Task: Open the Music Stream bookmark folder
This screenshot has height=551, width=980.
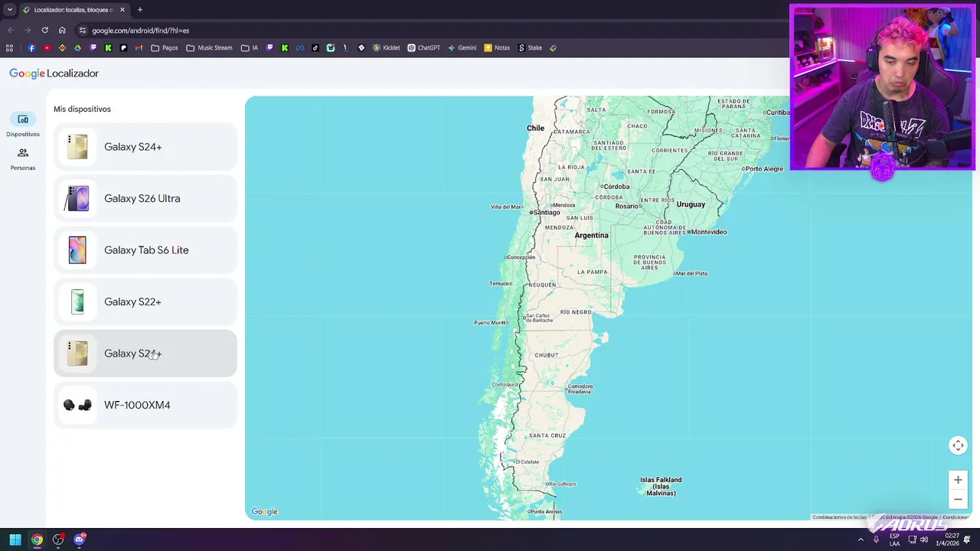Action: coord(209,47)
